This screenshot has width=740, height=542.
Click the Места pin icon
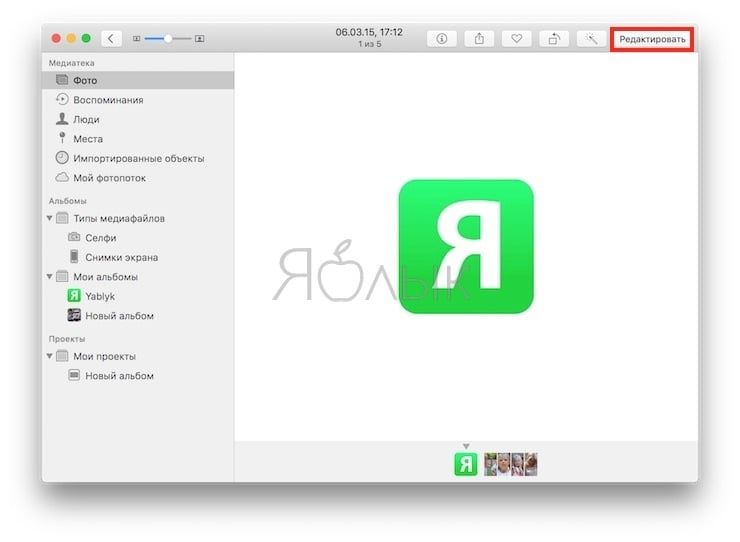(x=62, y=138)
